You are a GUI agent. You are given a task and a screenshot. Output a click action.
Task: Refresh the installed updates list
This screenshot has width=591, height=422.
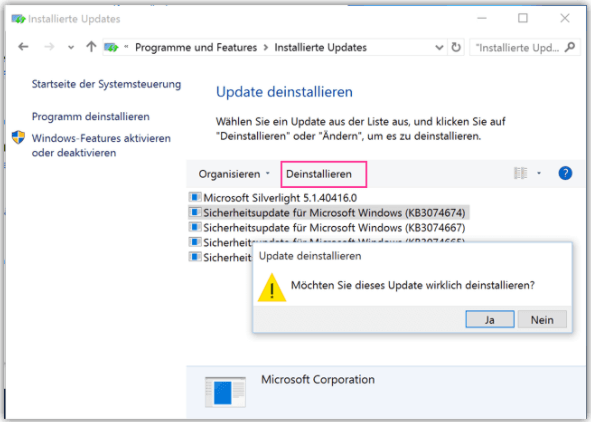(x=456, y=47)
